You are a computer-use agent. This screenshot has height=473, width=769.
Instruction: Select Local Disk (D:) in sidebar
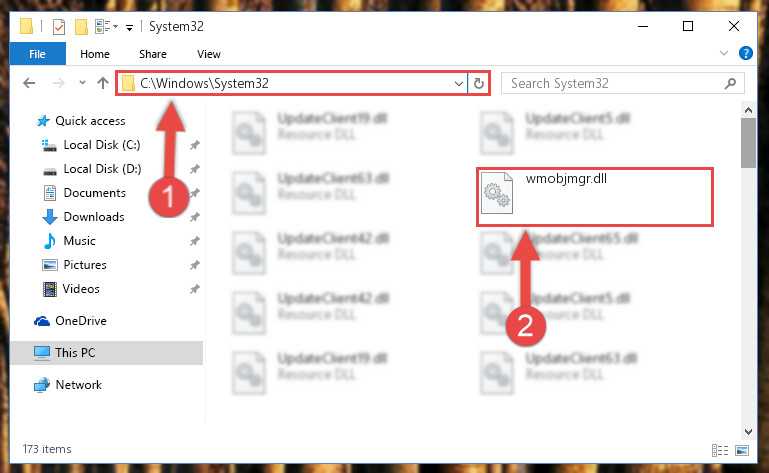[x=103, y=169]
